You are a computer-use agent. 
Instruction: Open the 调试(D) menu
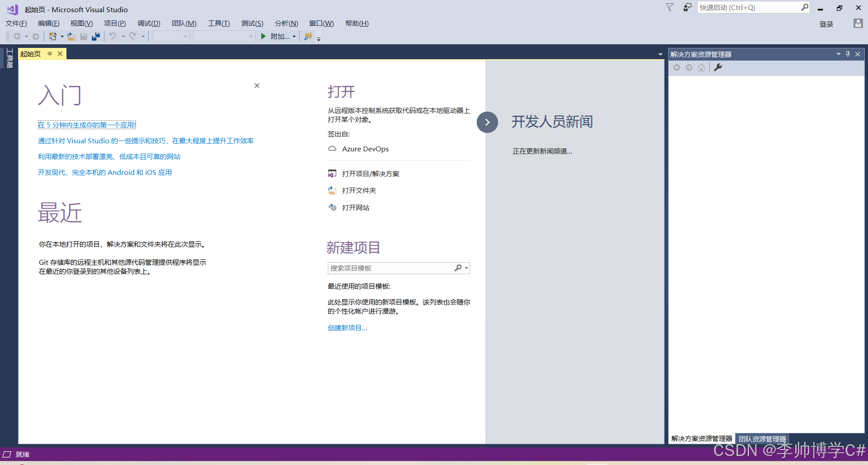click(x=149, y=23)
